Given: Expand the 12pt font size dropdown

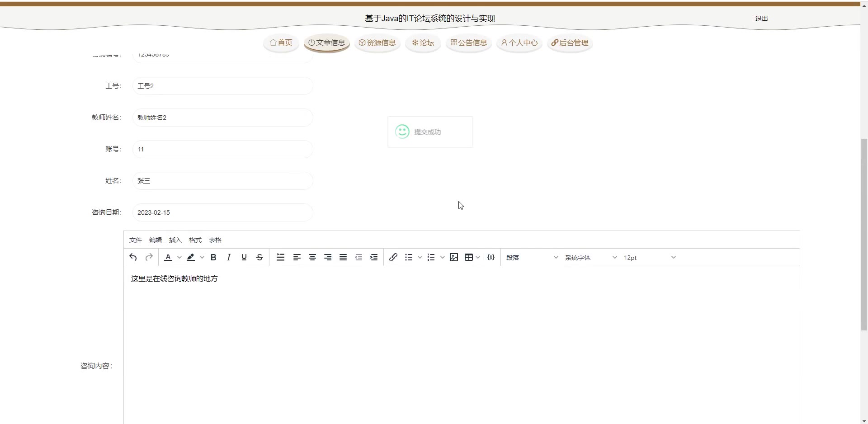Looking at the screenshot, I should 649,258.
